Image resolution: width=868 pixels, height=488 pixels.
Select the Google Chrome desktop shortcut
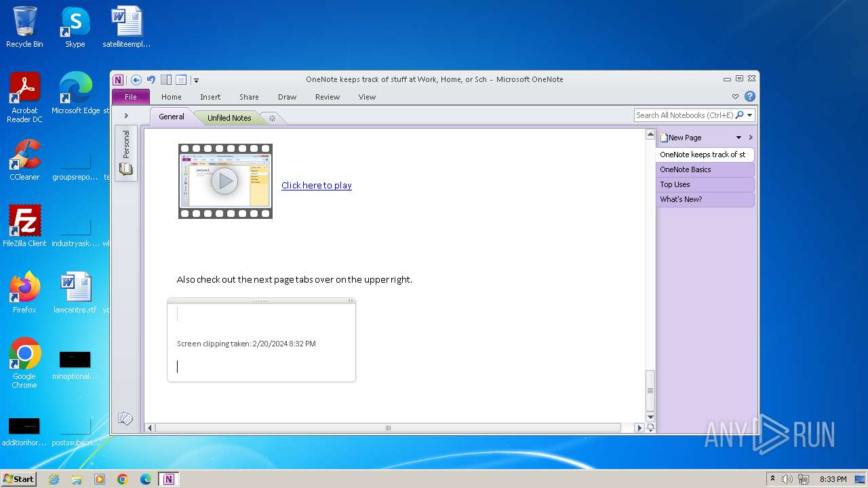click(x=24, y=363)
